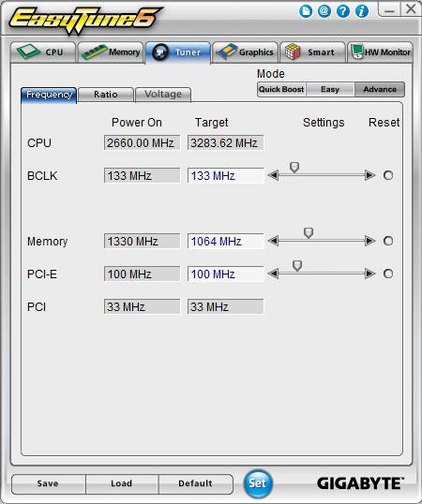
Task: Click the Memory power-on value 1330 MHz
Action: [142, 241]
